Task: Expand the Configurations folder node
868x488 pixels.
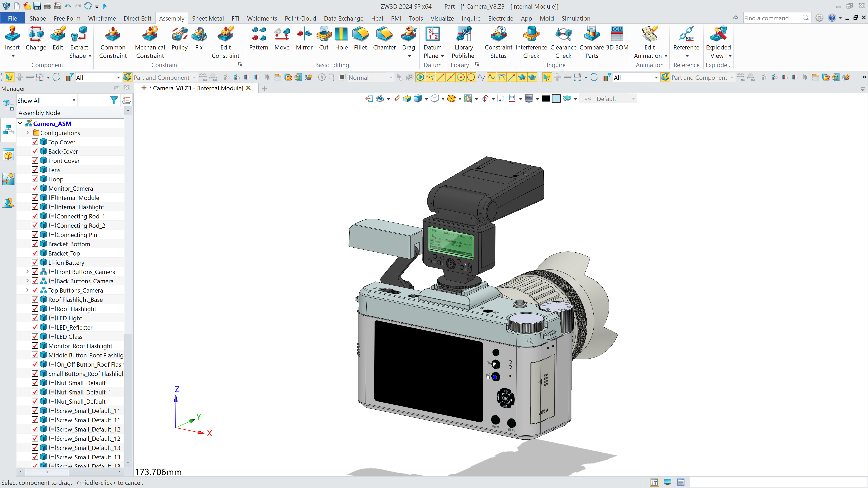Action: pyautogui.click(x=27, y=133)
